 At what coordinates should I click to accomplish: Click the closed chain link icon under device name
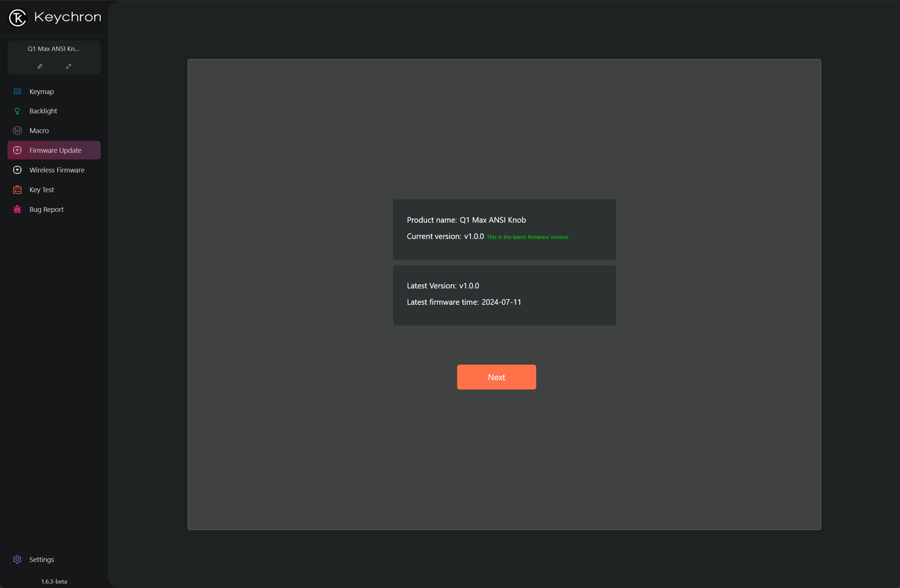(40, 67)
